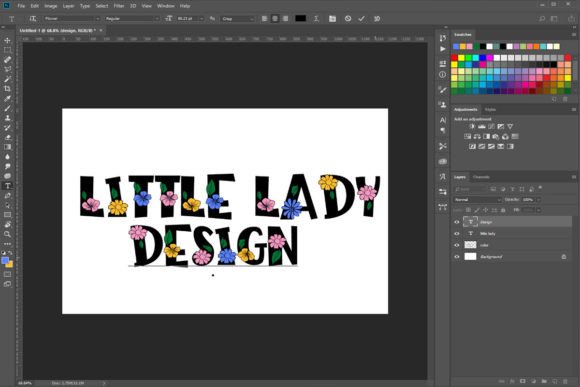
Task: Open the Paragraph panel icon
Action: (x=443, y=130)
